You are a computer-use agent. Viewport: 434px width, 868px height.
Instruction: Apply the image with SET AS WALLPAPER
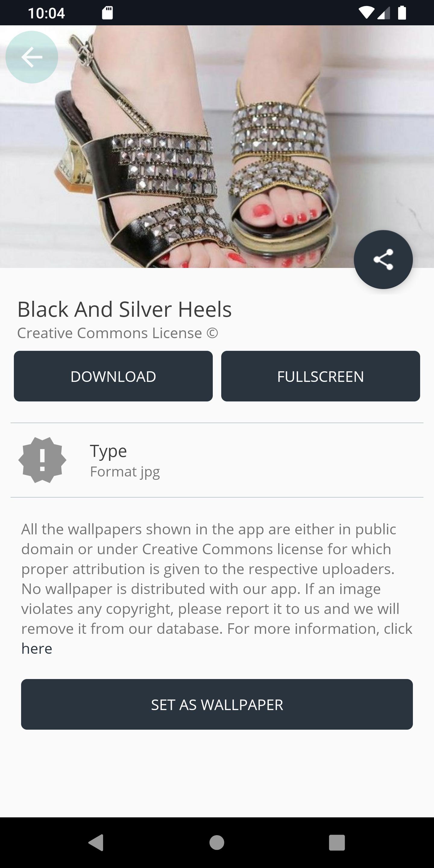(217, 704)
